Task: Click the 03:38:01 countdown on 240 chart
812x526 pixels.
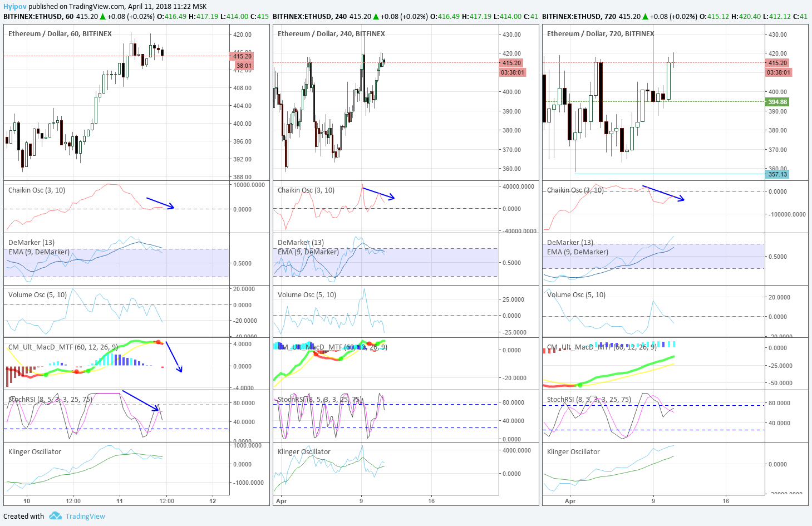Action: coord(513,72)
